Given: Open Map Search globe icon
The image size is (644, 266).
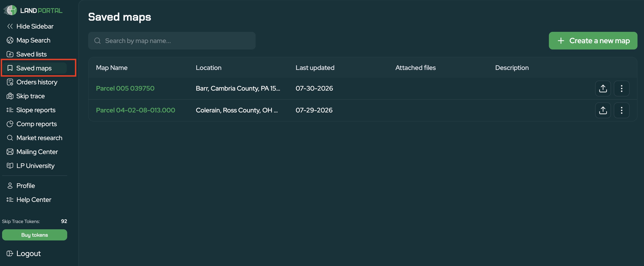Looking at the screenshot, I should [x=10, y=40].
